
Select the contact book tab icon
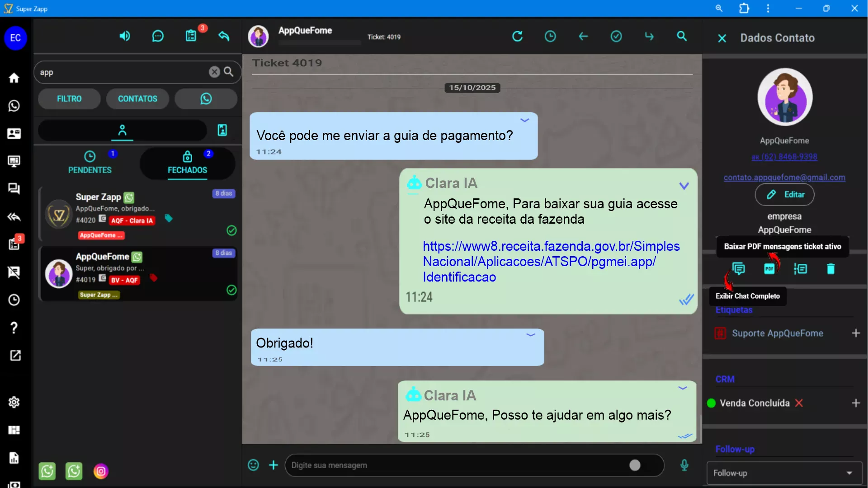(222, 130)
